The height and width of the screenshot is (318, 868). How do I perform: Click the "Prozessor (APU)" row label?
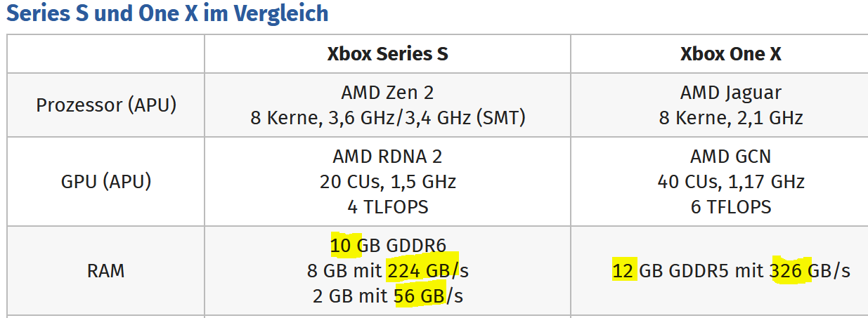106,105
